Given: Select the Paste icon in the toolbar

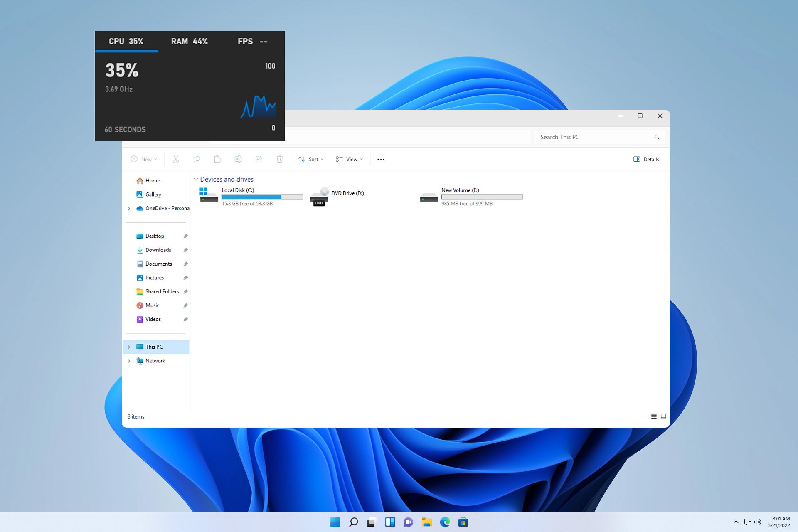Looking at the screenshot, I should (x=217, y=159).
